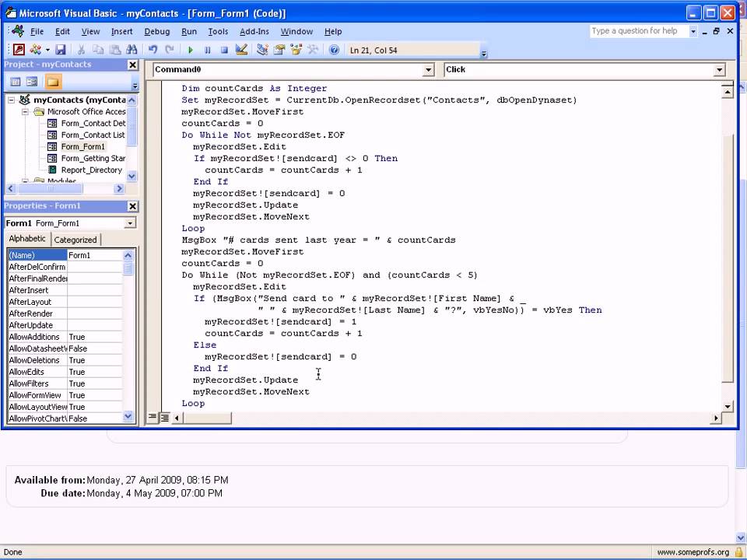Open the help question box dropdown arrow

point(693,31)
